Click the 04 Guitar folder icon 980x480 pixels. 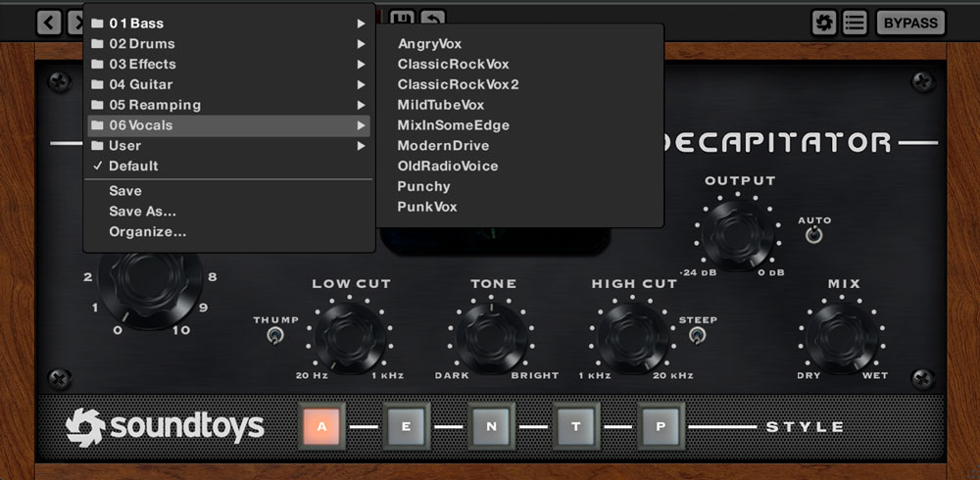(x=97, y=84)
